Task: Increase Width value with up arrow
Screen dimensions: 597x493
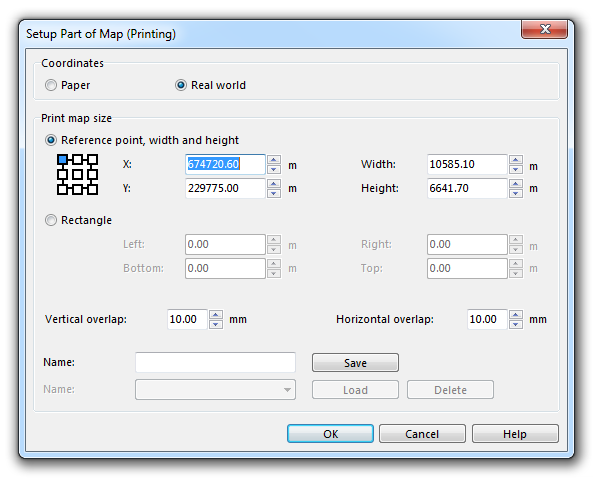Action: pyautogui.click(x=516, y=160)
